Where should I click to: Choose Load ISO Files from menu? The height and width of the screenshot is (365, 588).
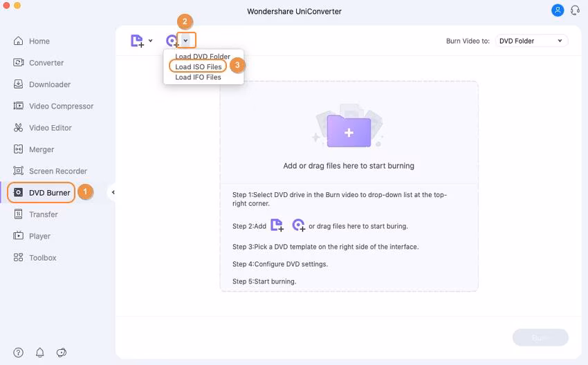click(199, 66)
